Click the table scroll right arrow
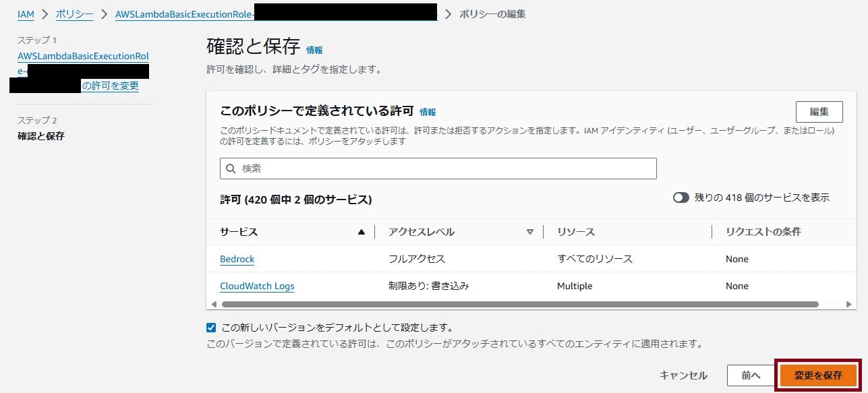 (x=848, y=305)
